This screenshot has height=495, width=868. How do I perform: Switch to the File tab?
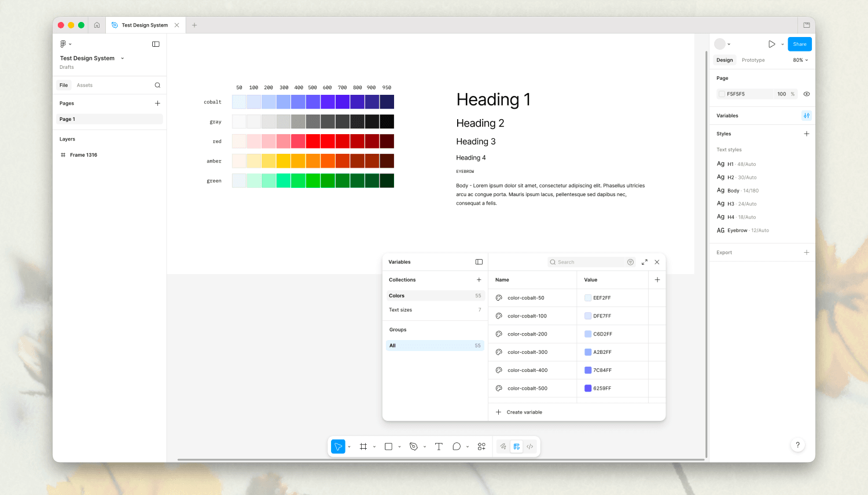tap(64, 85)
